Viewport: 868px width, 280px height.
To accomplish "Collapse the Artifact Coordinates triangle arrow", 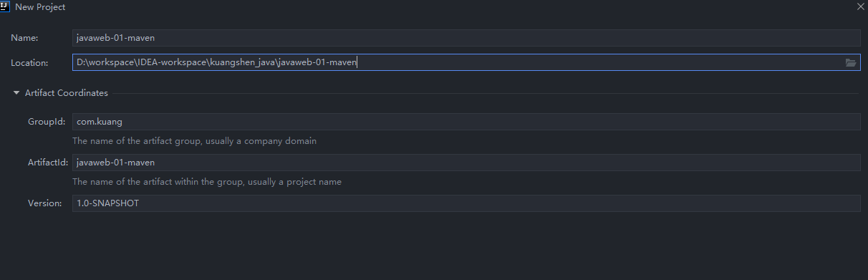I will click(16, 93).
